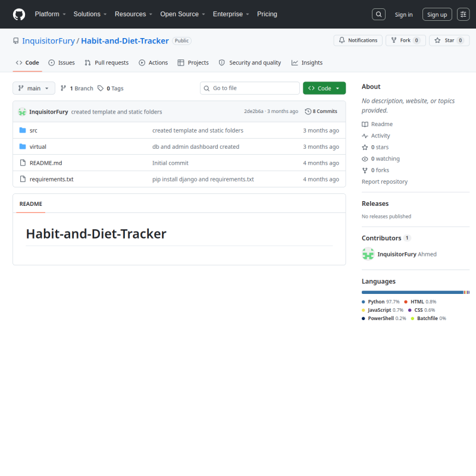Click the languages breakdown progress bar
The height and width of the screenshot is (476, 476).
[415, 292]
